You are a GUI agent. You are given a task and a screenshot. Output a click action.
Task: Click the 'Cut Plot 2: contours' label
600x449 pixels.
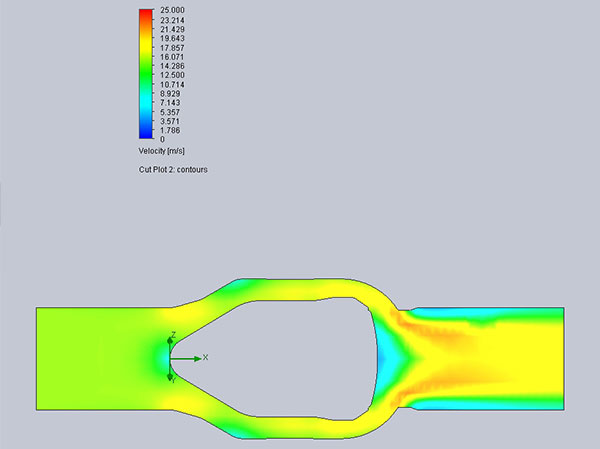click(x=173, y=169)
